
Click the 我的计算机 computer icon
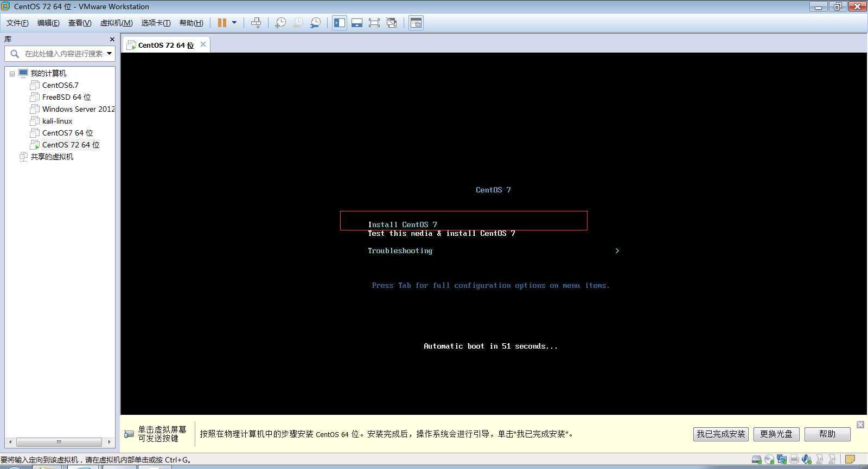pyautogui.click(x=23, y=73)
